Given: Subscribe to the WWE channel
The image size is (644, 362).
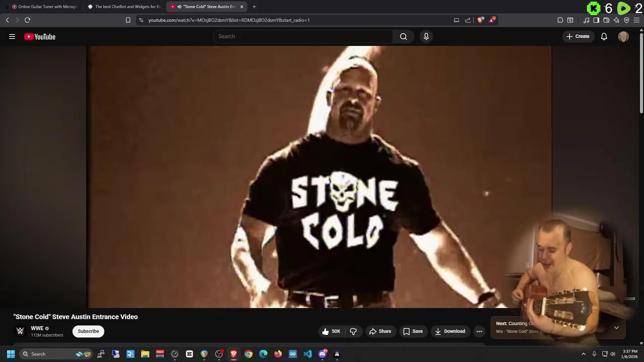Looking at the screenshot, I should tap(88, 331).
